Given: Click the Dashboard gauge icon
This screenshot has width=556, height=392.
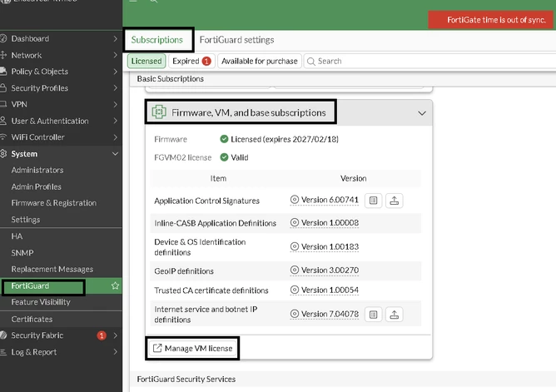Looking at the screenshot, I should click(x=3, y=38).
